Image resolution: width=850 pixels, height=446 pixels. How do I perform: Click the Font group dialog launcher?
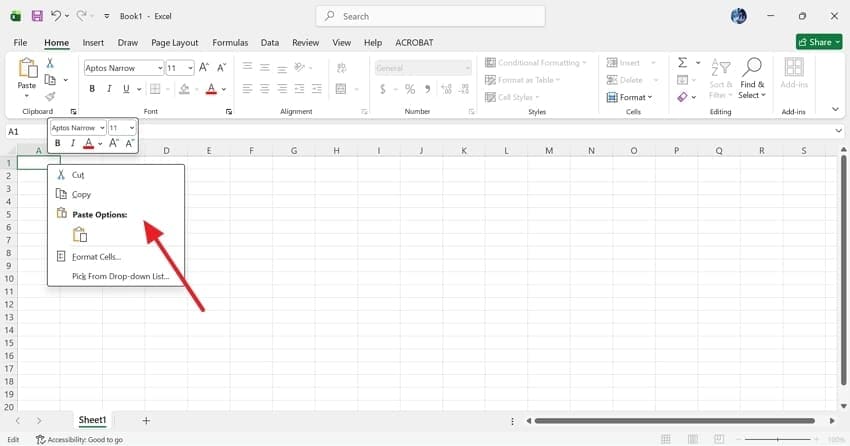229,112
